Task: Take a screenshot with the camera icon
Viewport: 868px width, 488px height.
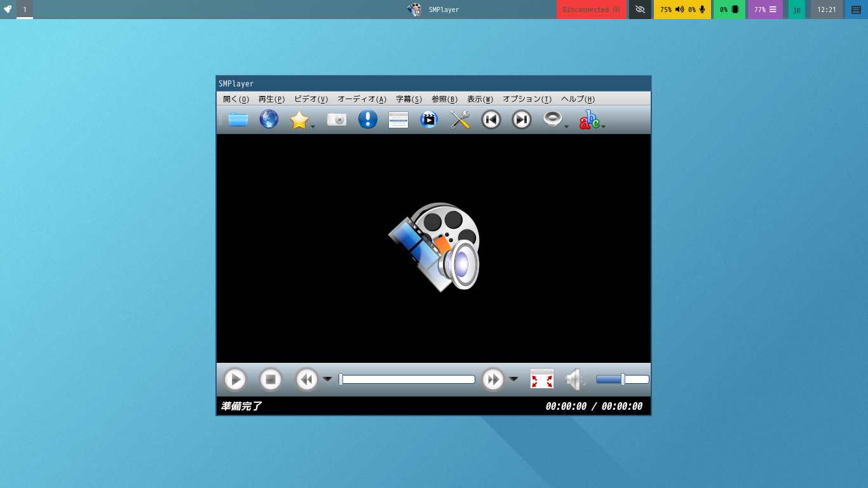Action: pyautogui.click(x=337, y=119)
